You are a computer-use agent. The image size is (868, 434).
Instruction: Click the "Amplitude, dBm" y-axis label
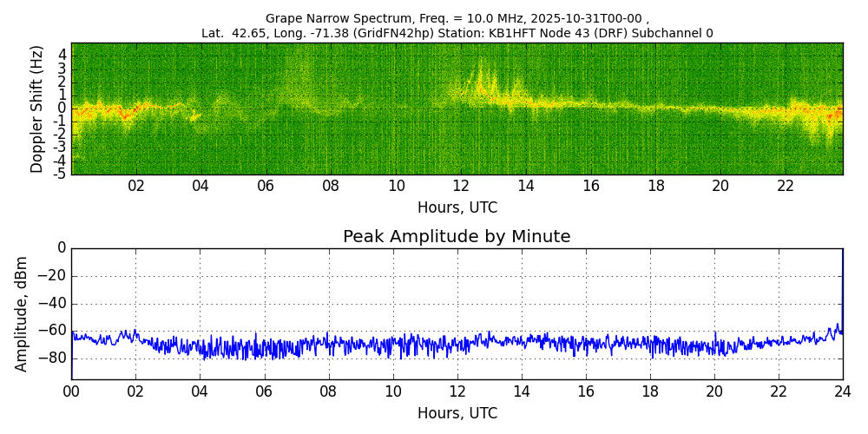pyautogui.click(x=22, y=313)
